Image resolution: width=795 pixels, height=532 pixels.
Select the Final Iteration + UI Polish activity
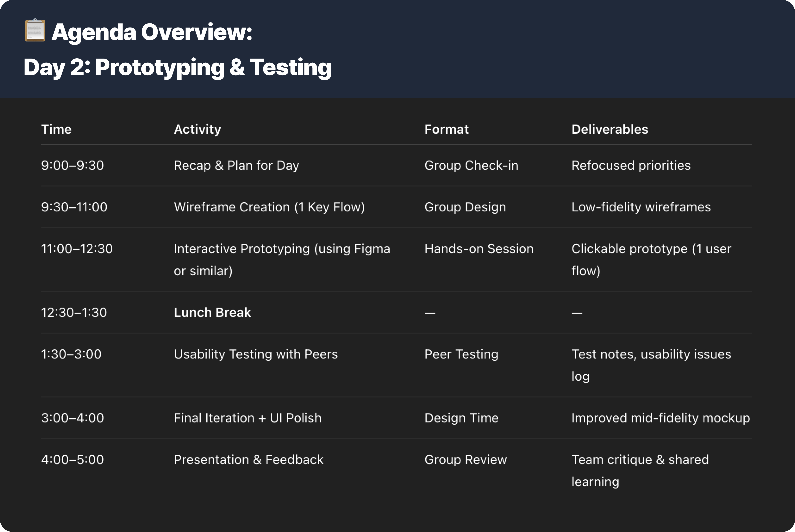248,418
